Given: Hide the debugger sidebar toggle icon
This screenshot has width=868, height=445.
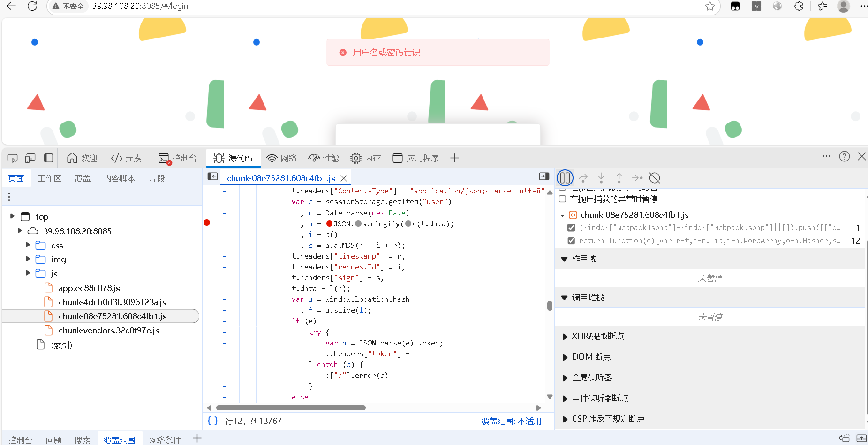Looking at the screenshot, I should pyautogui.click(x=544, y=176).
